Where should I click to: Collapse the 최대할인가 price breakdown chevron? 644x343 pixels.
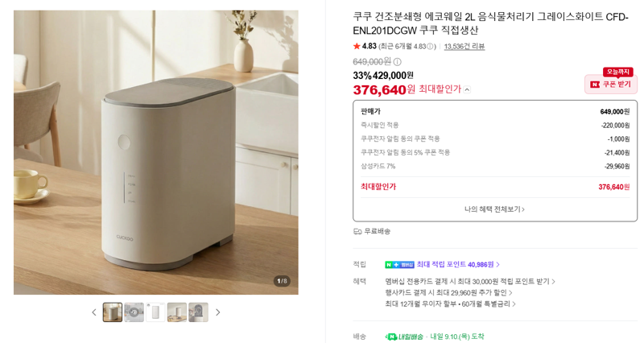[467, 89]
